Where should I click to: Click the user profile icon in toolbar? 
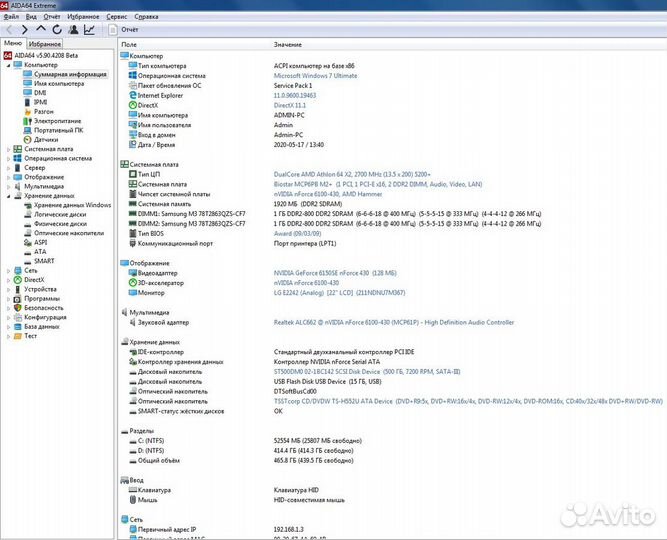[72, 30]
